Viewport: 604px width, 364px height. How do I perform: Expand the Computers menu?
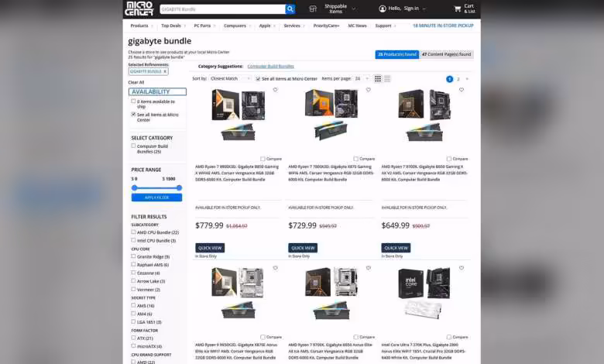point(237,26)
